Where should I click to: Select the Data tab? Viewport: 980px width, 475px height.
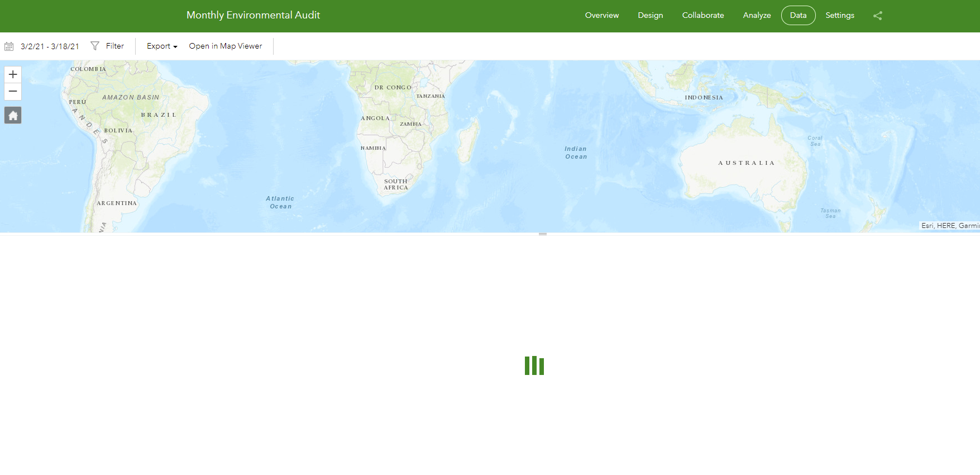[x=799, y=15]
